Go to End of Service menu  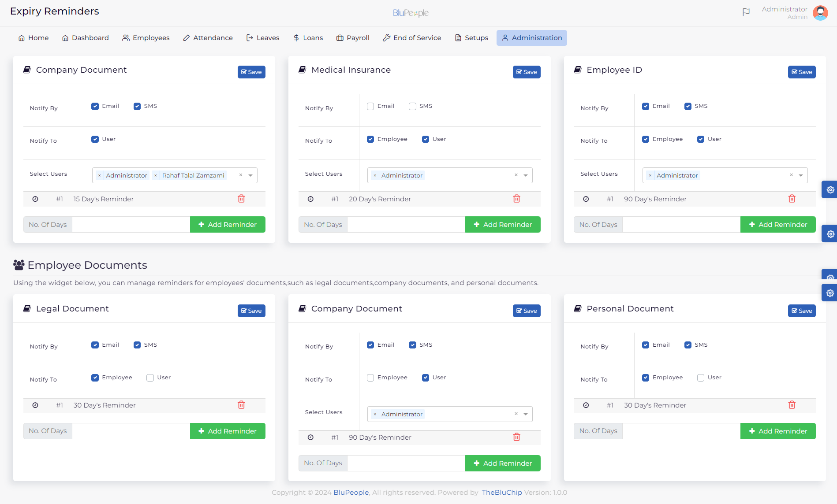click(412, 38)
